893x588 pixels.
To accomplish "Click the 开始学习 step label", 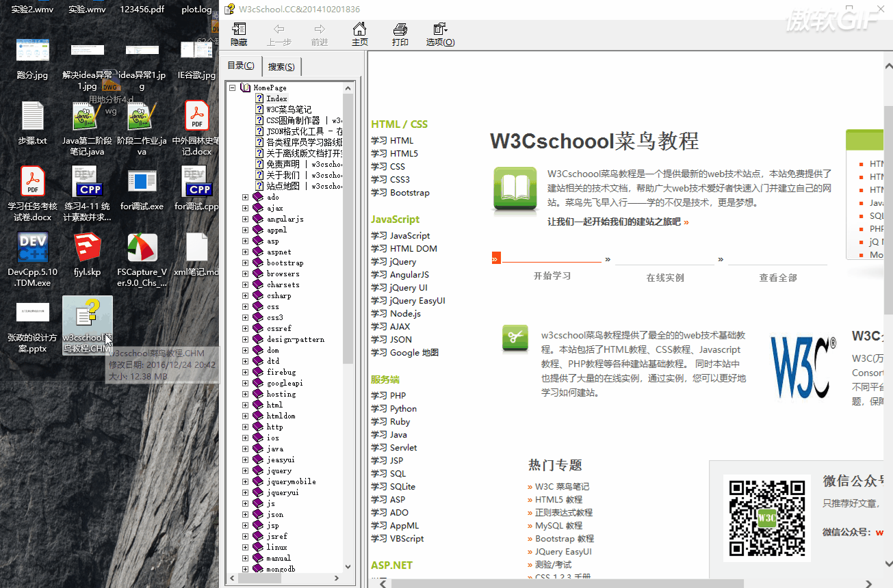I will (552, 276).
